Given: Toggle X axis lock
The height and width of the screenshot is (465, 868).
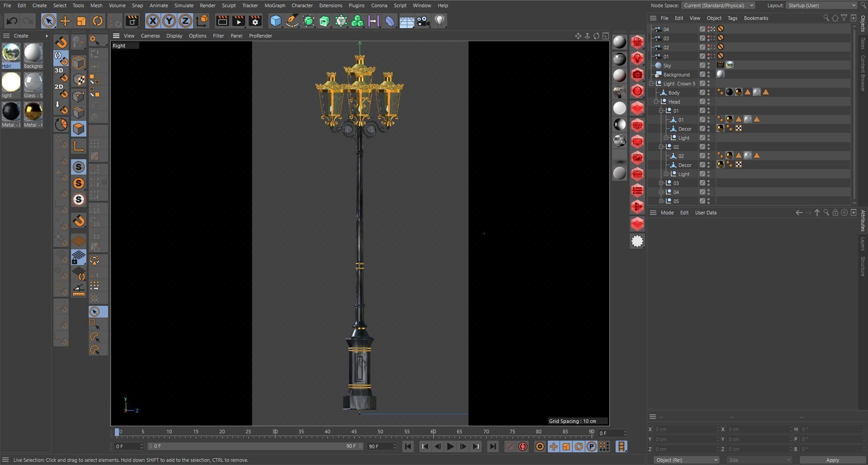Looking at the screenshot, I should [153, 21].
